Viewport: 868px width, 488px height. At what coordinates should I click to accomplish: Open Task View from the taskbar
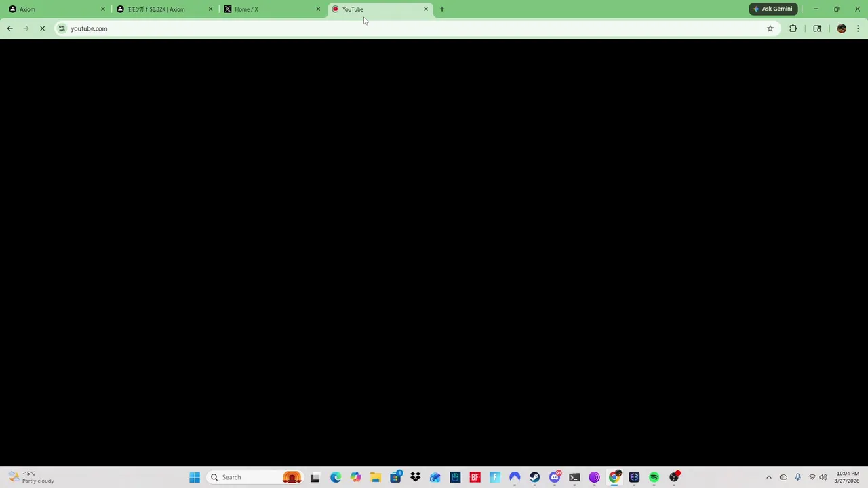pos(315,477)
